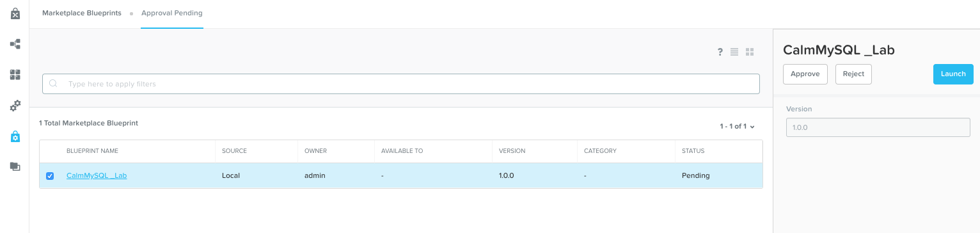Select the Approval Pending tab
Screen dimensions: 980x233
[x=172, y=13]
